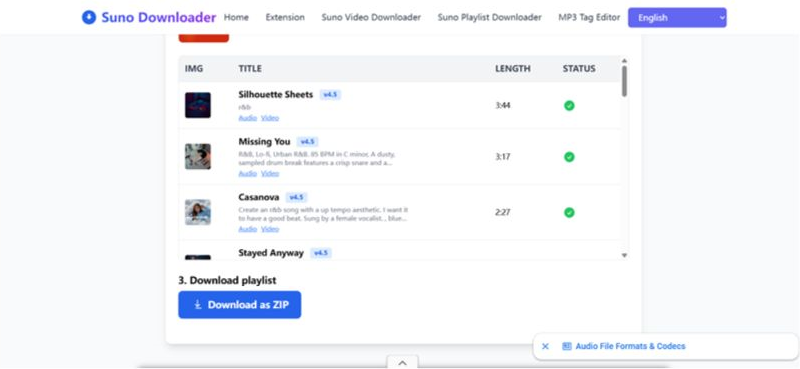Select the Stayed Anyway song title

pos(271,253)
